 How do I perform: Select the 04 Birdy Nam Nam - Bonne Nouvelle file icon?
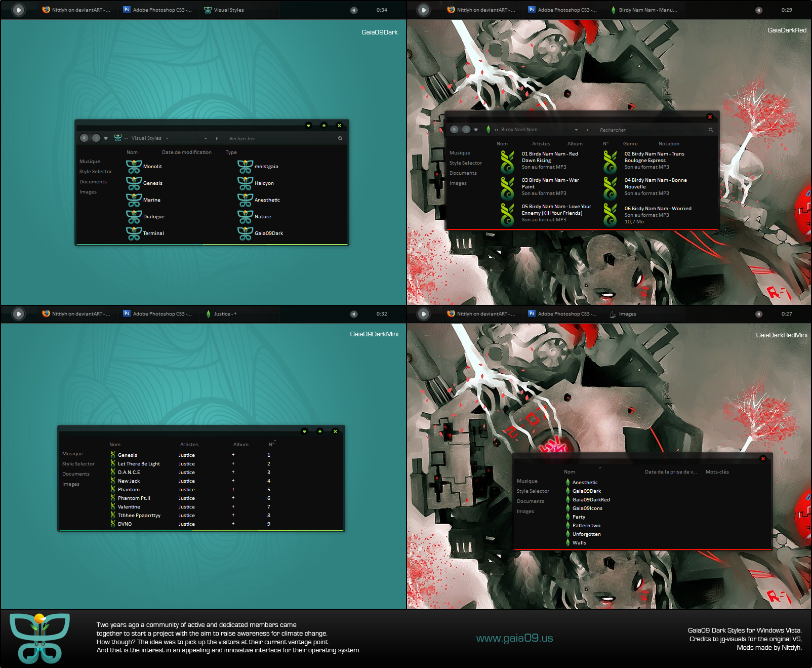coord(610,188)
